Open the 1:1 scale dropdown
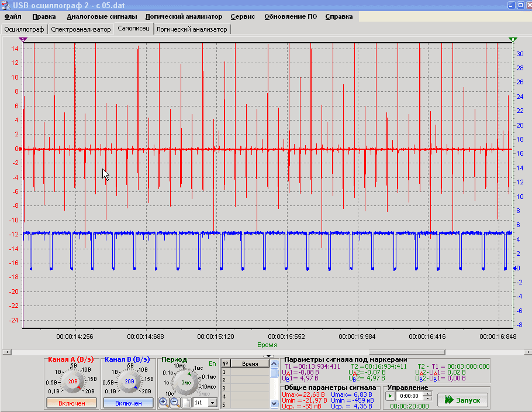Viewport: 532px width, 412px height. click(213, 403)
